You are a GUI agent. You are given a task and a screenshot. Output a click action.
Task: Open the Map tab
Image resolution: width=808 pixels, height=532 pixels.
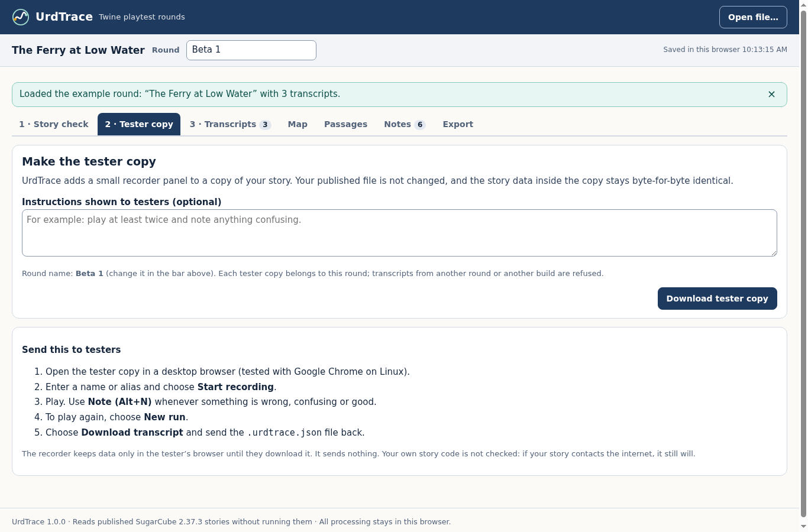tap(298, 124)
